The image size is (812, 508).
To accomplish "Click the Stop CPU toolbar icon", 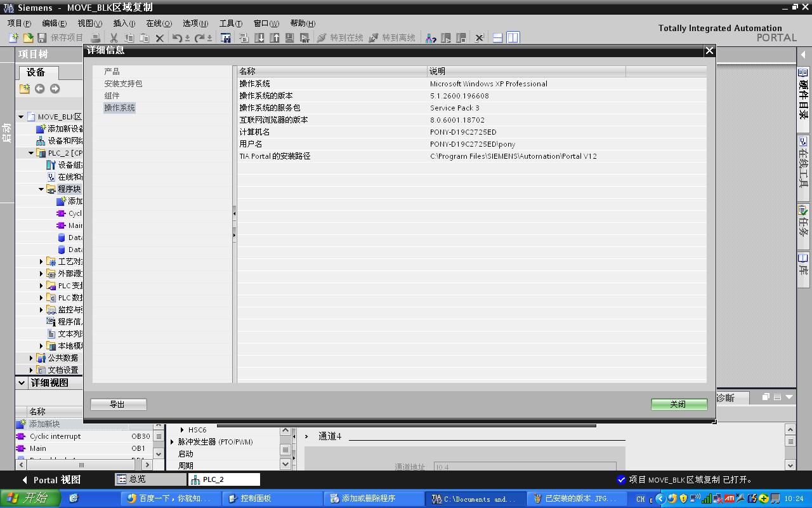I will click(461, 38).
